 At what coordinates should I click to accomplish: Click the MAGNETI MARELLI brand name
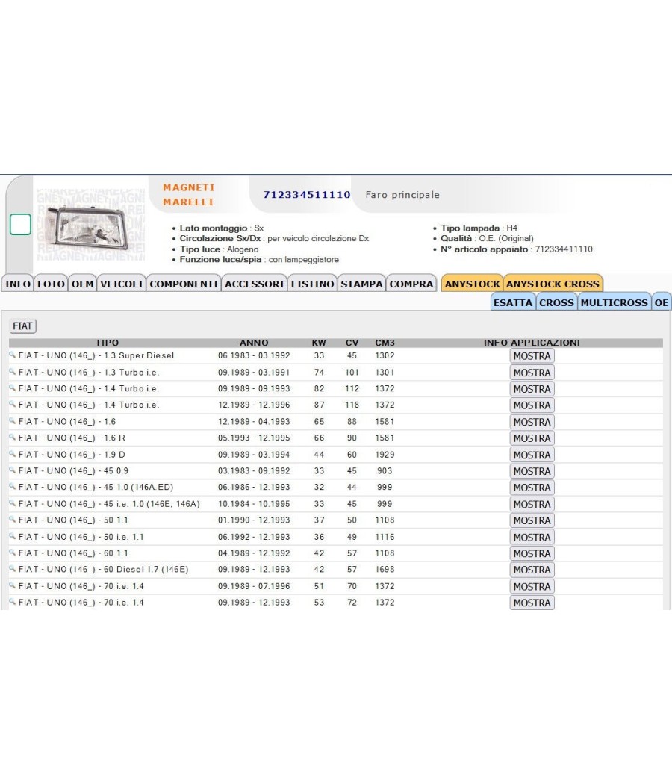pos(188,194)
